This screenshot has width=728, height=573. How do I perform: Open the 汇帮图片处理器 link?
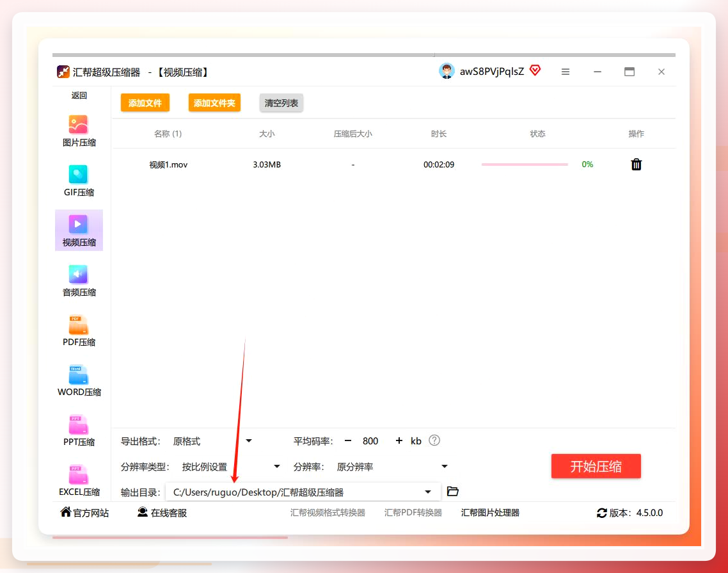click(x=490, y=513)
